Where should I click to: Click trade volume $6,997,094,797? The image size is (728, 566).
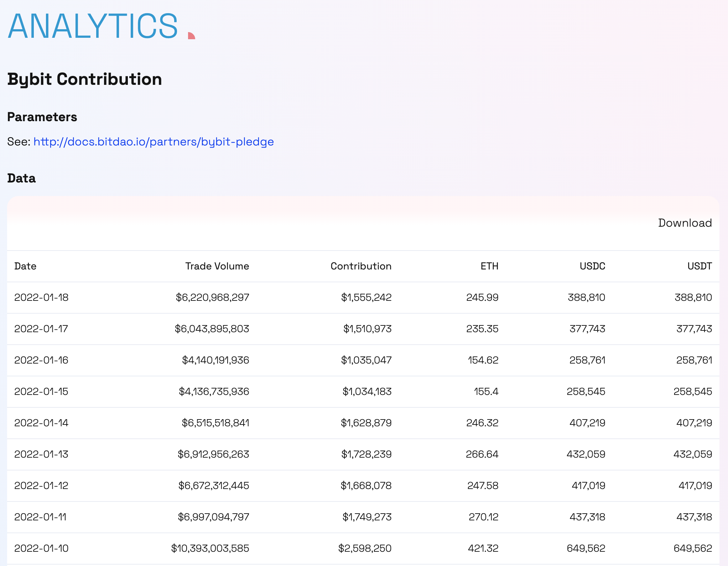(213, 517)
